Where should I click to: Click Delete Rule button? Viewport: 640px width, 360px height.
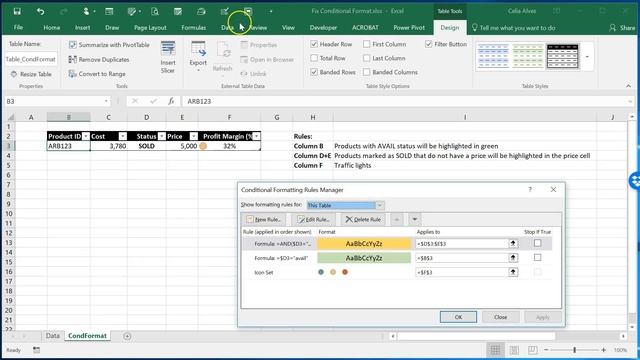point(363,220)
